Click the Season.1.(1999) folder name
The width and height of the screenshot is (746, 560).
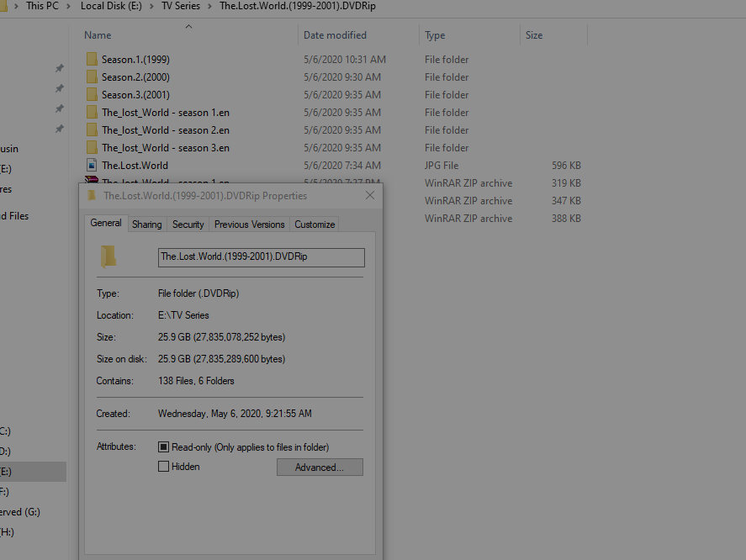coord(135,60)
